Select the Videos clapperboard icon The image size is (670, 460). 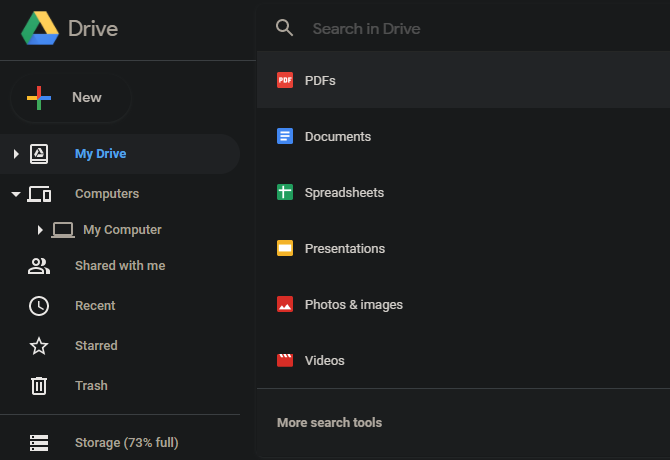tap(285, 360)
